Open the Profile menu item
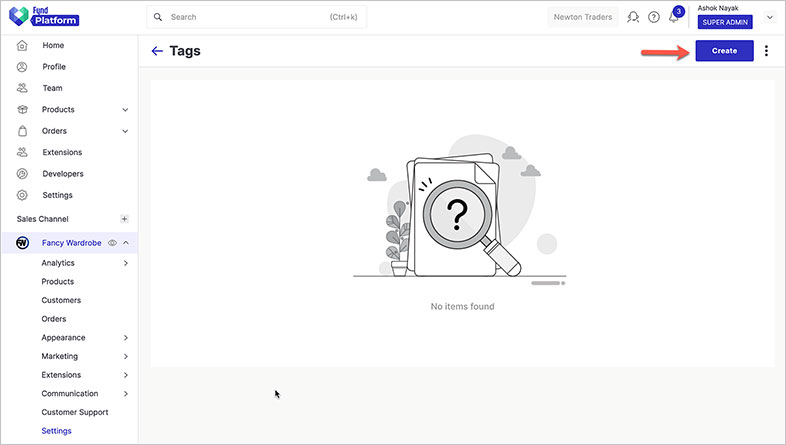Image resolution: width=786 pixels, height=445 pixels. pyautogui.click(x=54, y=67)
